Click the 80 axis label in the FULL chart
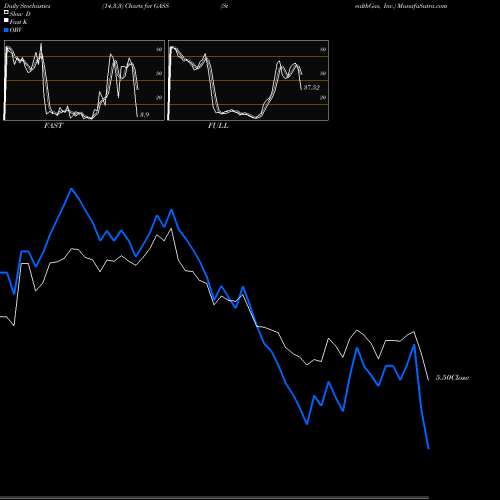Screen dimensions: 500x500 tap(323, 49)
